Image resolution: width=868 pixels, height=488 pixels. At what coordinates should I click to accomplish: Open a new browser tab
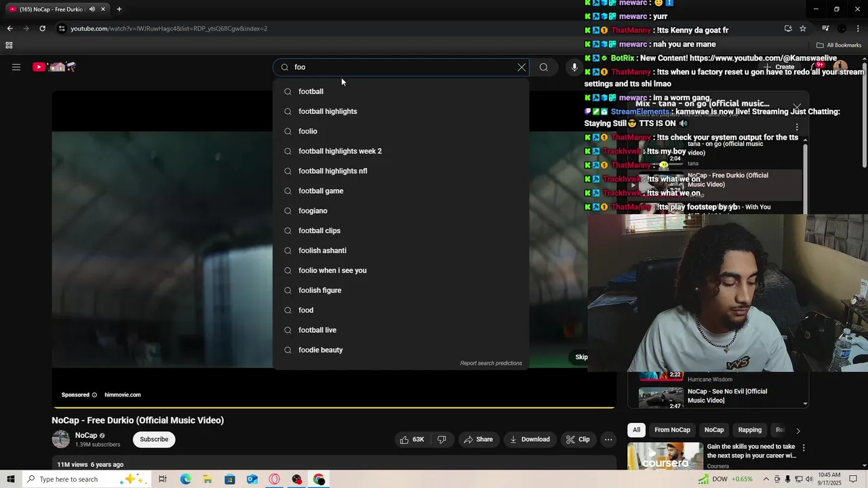tap(119, 9)
